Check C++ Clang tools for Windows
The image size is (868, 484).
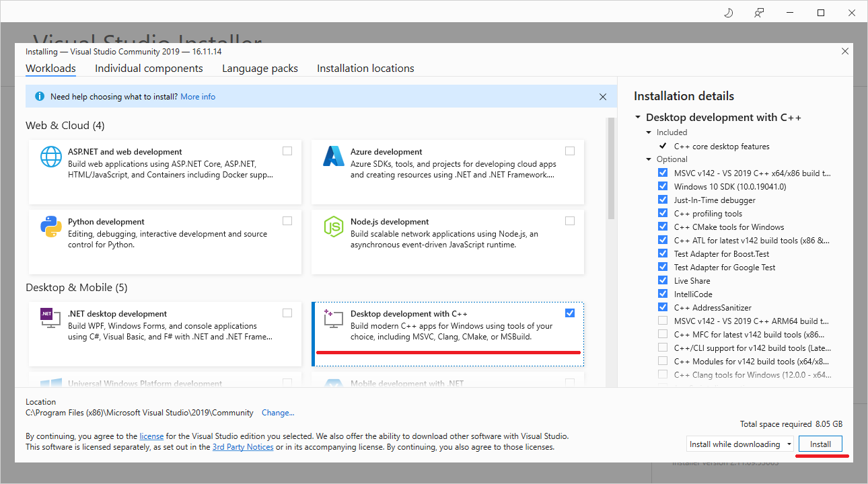(x=663, y=374)
